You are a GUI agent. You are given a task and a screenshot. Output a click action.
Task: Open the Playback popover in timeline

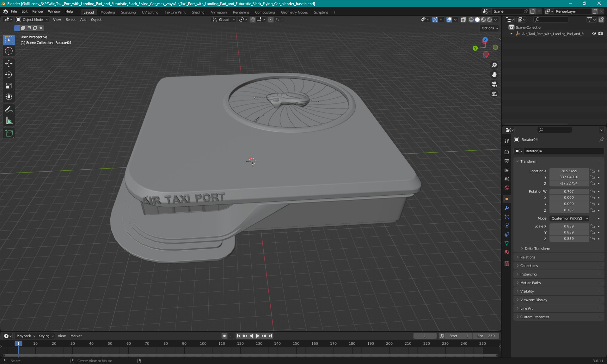tap(26, 336)
